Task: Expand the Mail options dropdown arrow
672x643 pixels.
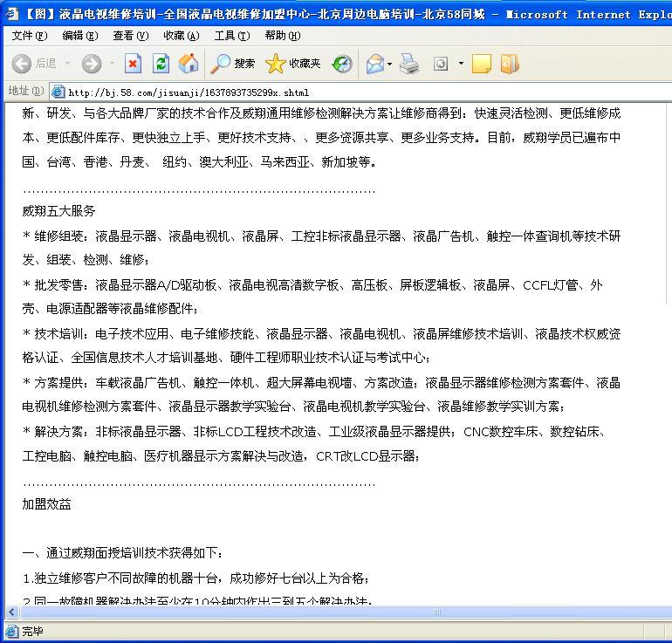Action: coord(390,64)
